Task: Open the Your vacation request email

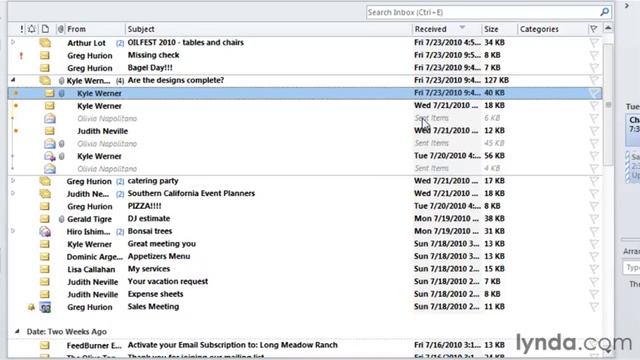Action: 304,282
